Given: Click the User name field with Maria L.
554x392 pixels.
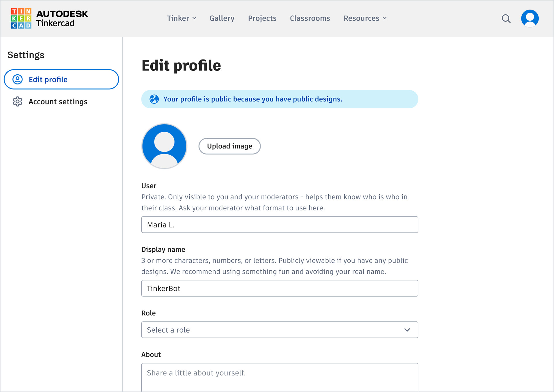Looking at the screenshot, I should (x=279, y=225).
